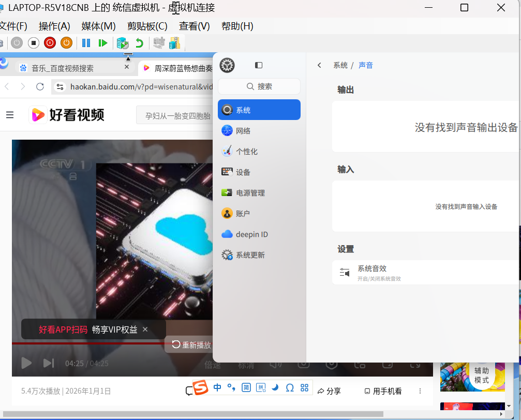Select 账户 in the settings sidebar

259,213
